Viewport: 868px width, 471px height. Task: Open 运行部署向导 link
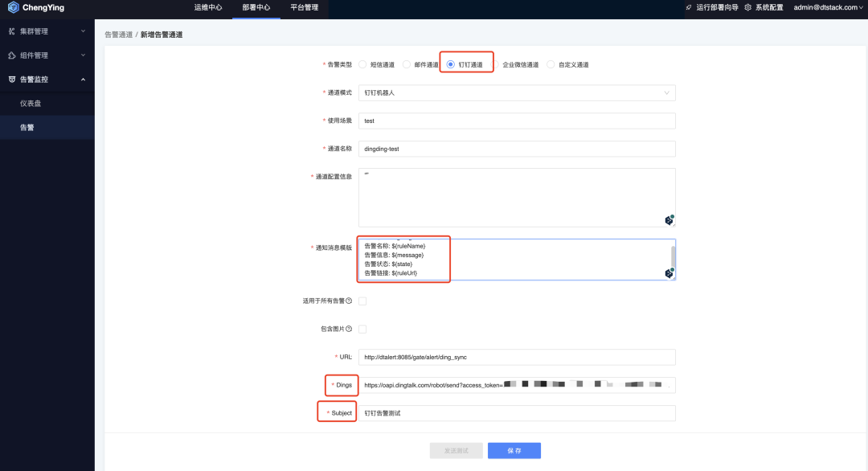[717, 7]
